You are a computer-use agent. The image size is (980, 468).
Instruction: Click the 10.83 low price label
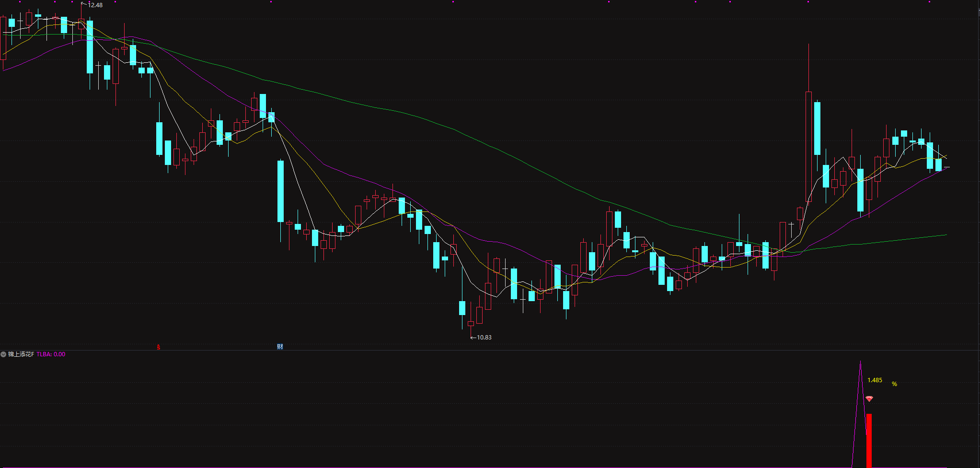(x=484, y=338)
